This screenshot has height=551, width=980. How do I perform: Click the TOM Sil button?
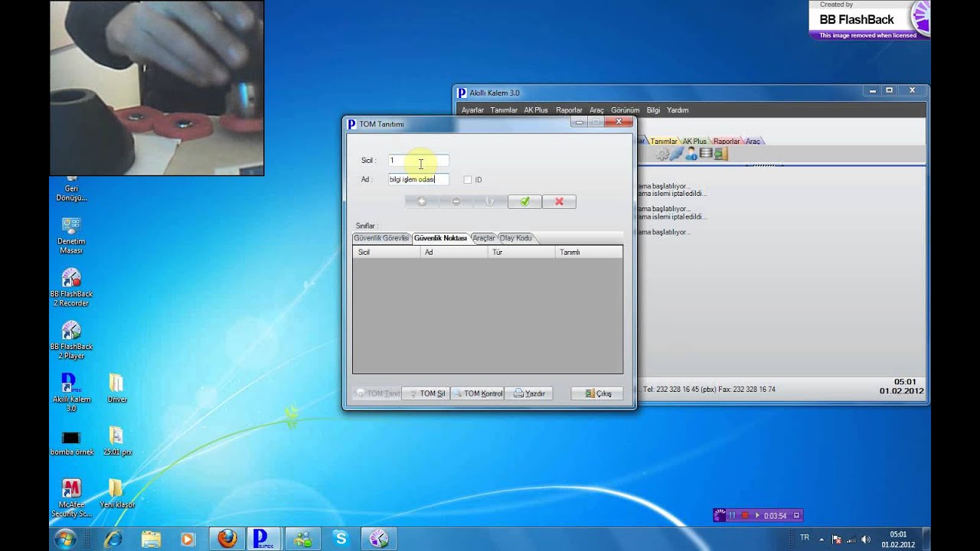coord(426,393)
